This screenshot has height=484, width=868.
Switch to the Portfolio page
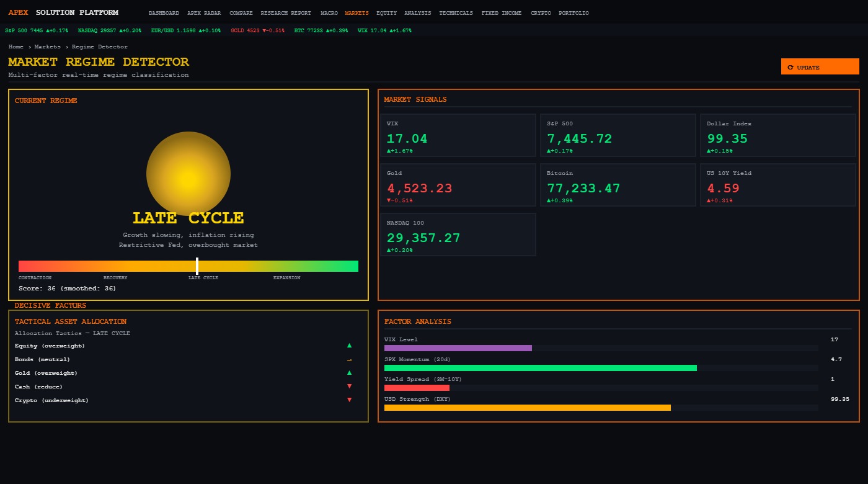click(x=573, y=13)
